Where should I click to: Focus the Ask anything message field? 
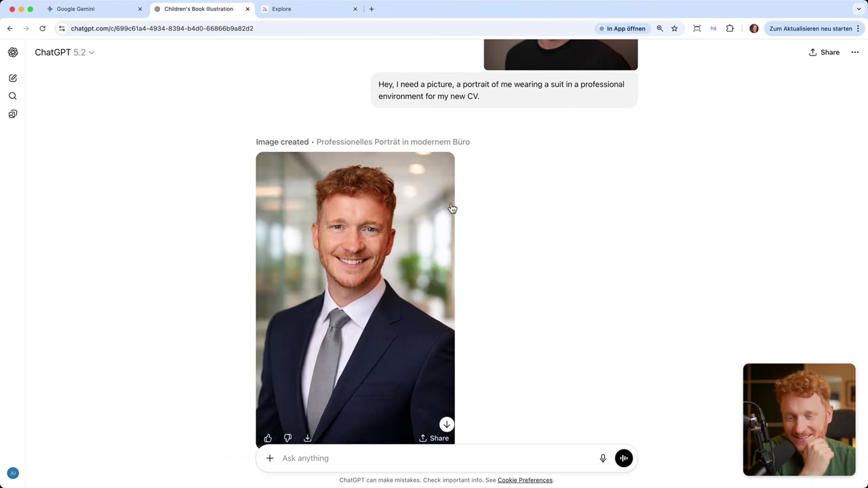point(434,458)
